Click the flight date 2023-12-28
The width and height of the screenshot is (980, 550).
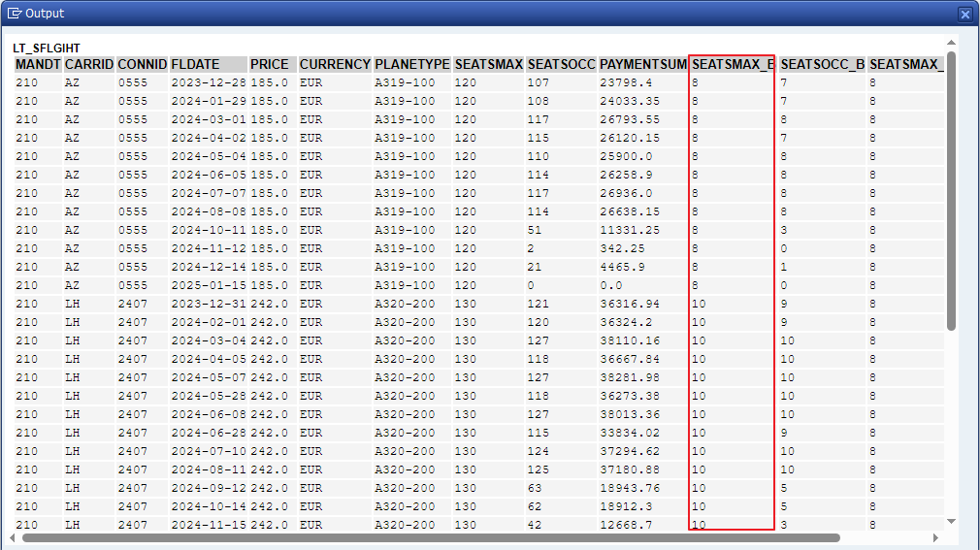click(x=209, y=82)
